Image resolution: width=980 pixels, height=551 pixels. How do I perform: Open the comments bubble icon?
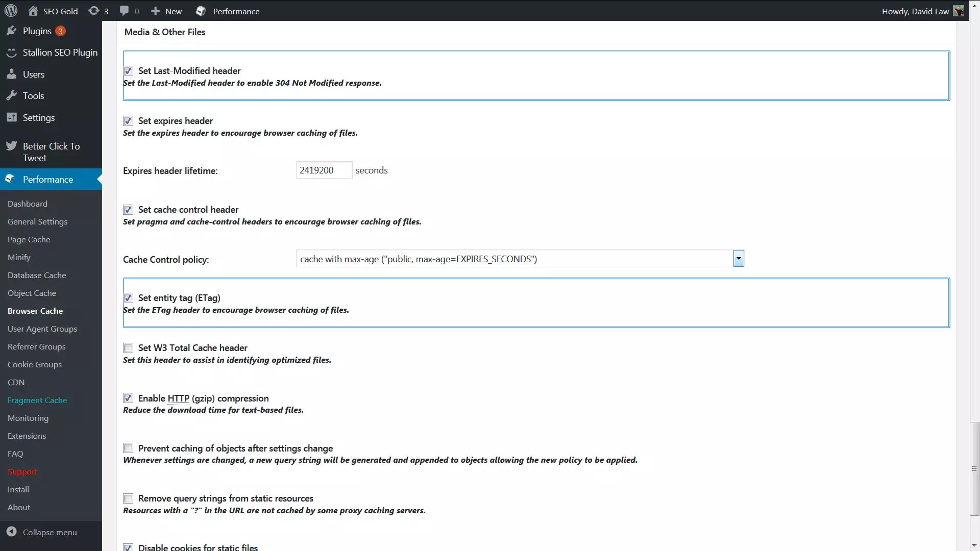click(124, 11)
